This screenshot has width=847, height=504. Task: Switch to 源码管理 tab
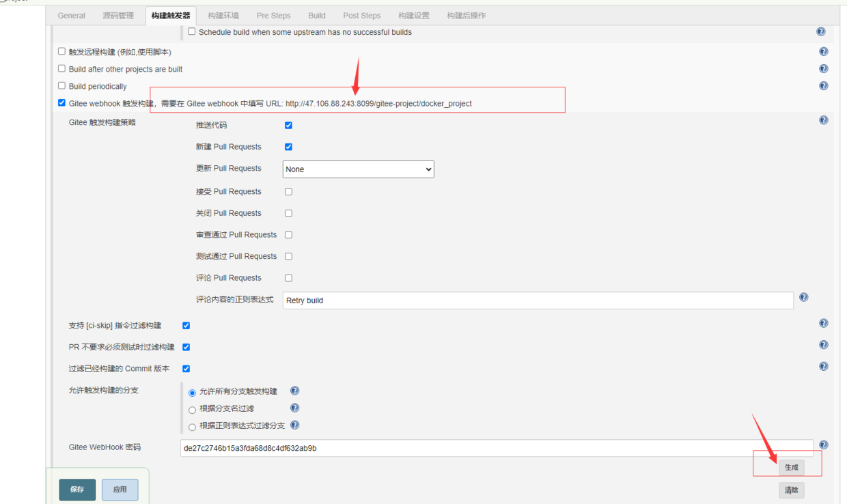point(118,16)
